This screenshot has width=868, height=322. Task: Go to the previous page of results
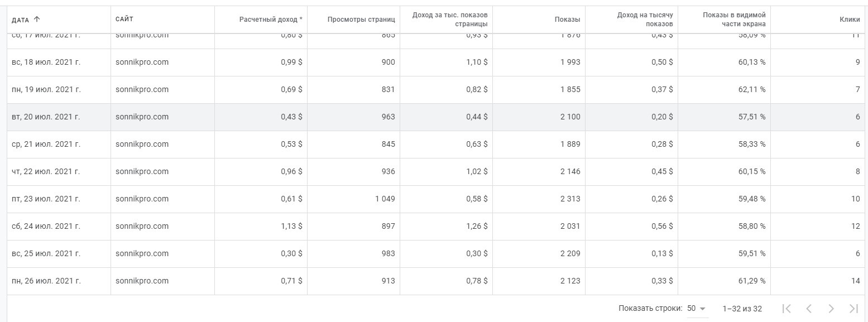pyautogui.click(x=809, y=309)
